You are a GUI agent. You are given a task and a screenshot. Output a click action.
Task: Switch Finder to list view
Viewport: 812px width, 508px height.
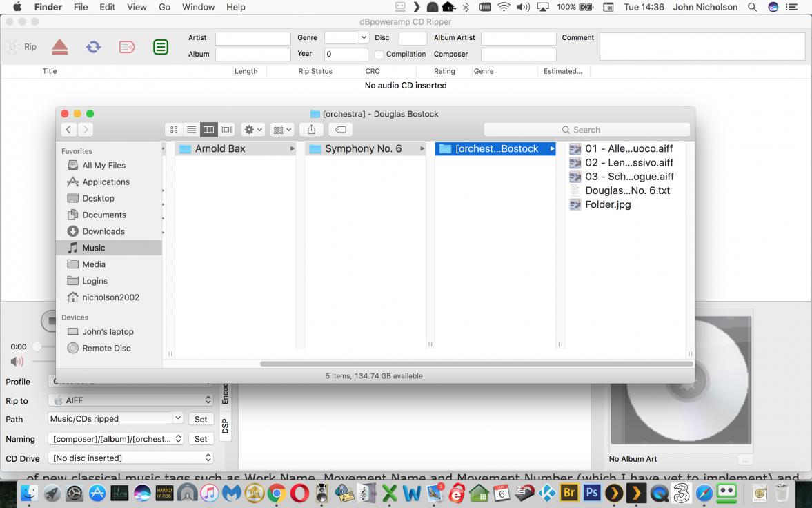click(x=191, y=130)
